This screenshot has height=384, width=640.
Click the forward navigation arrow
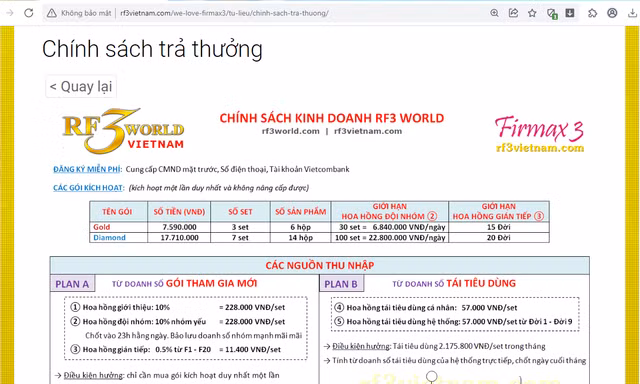coord(10,13)
